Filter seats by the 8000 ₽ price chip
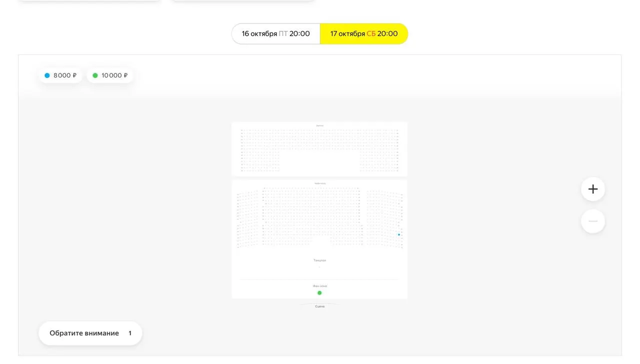The width and height of the screenshot is (640, 364). pyautogui.click(x=60, y=75)
